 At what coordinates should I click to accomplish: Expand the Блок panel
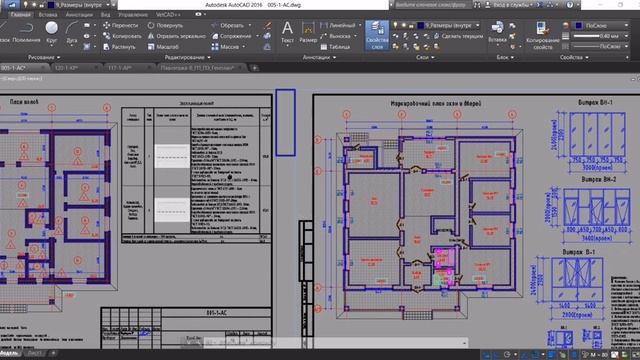505,58
